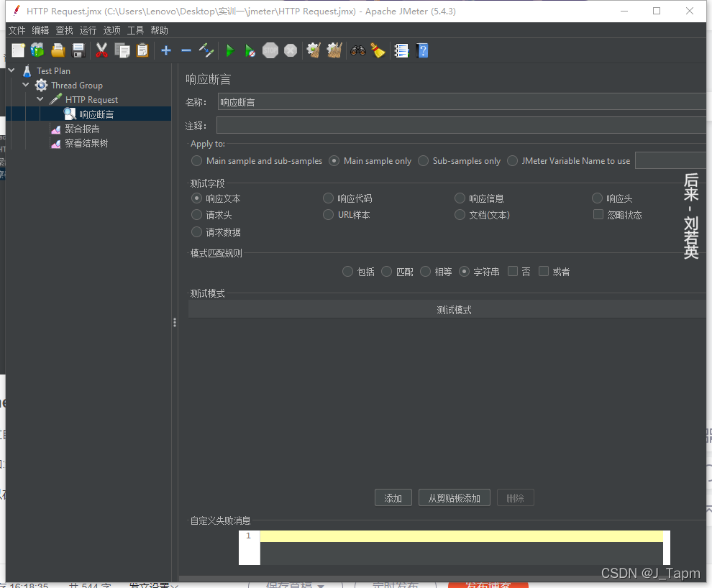The height and width of the screenshot is (588, 712).
Task: Open Help with the question mark icon
Action: 422,50
